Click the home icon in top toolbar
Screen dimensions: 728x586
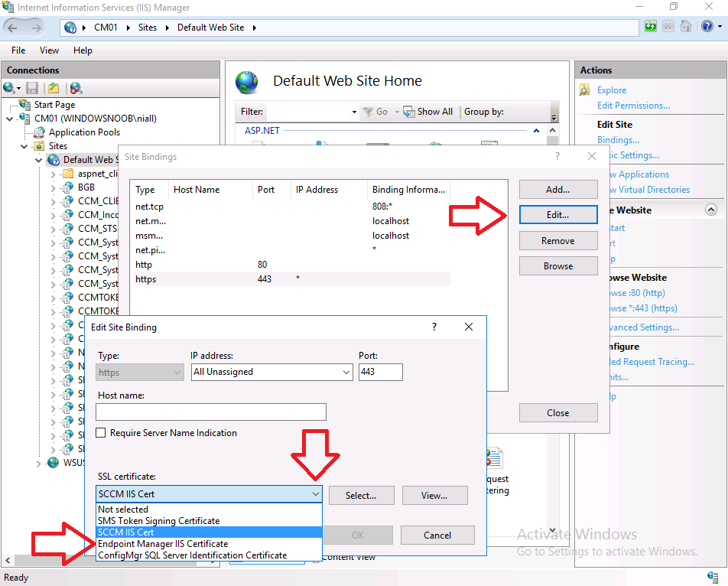click(686, 27)
